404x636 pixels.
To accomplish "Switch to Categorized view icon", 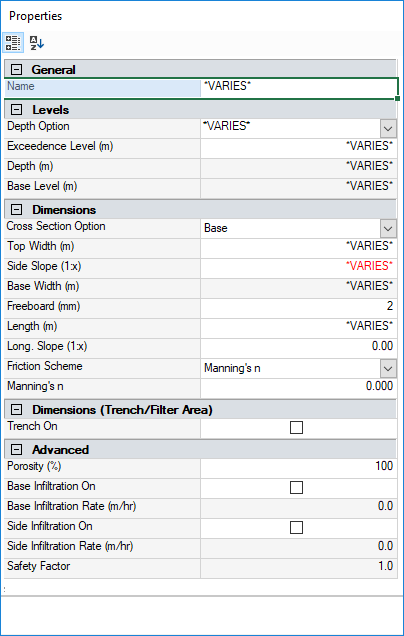I will tap(13, 43).
